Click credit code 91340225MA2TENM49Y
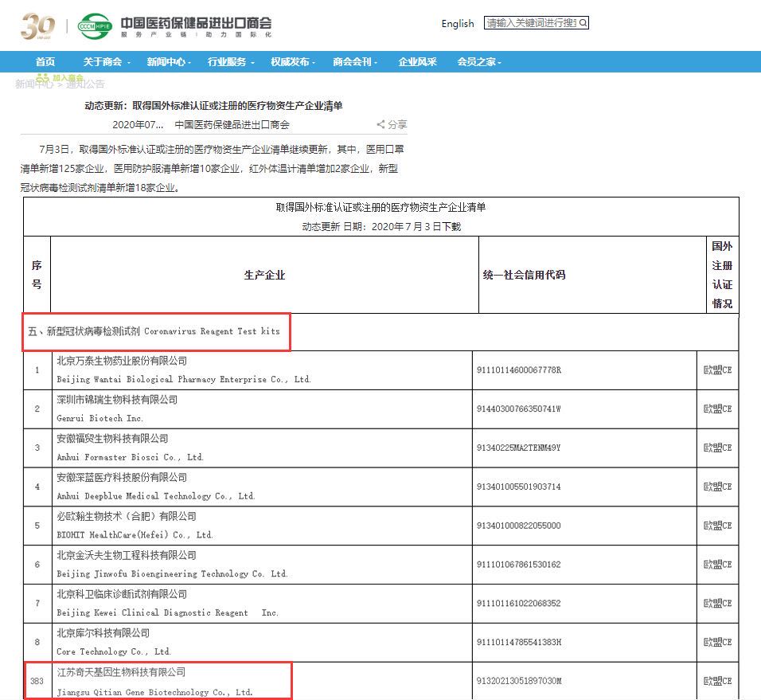Image resolution: width=761 pixels, height=700 pixels. tap(519, 448)
